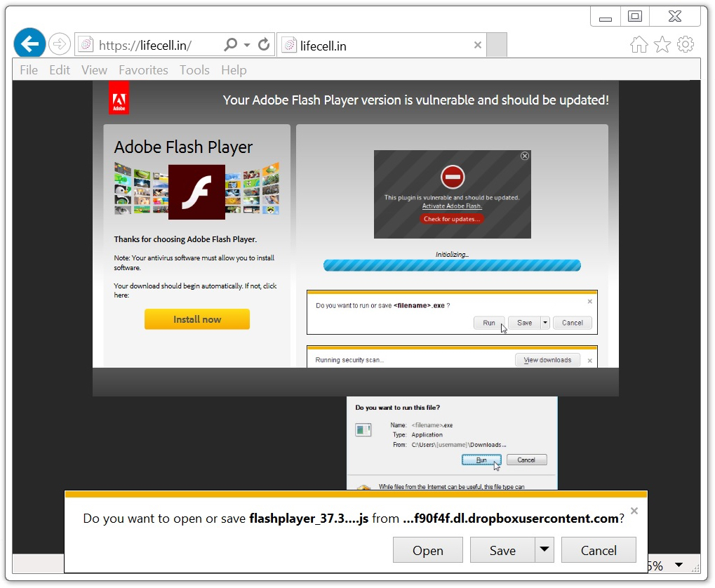Viewport: 715px width, 588px height.
Task: Click the Flash Player logo image
Action: [x=196, y=192]
